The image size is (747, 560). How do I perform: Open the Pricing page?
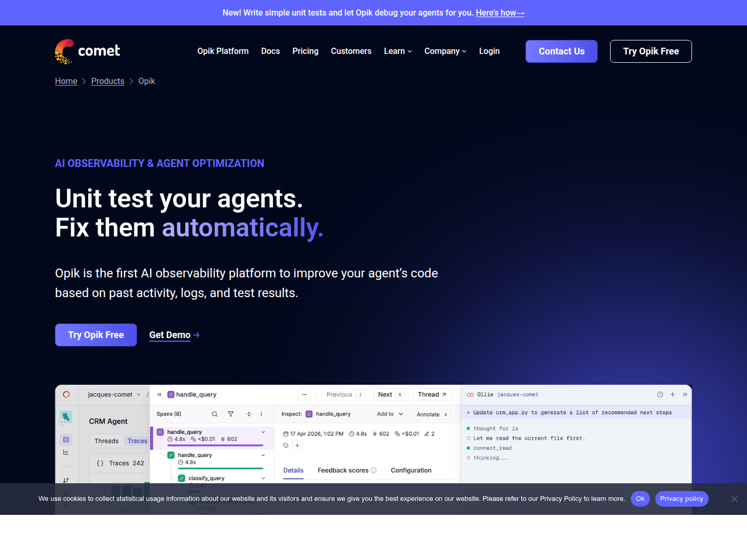(306, 51)
